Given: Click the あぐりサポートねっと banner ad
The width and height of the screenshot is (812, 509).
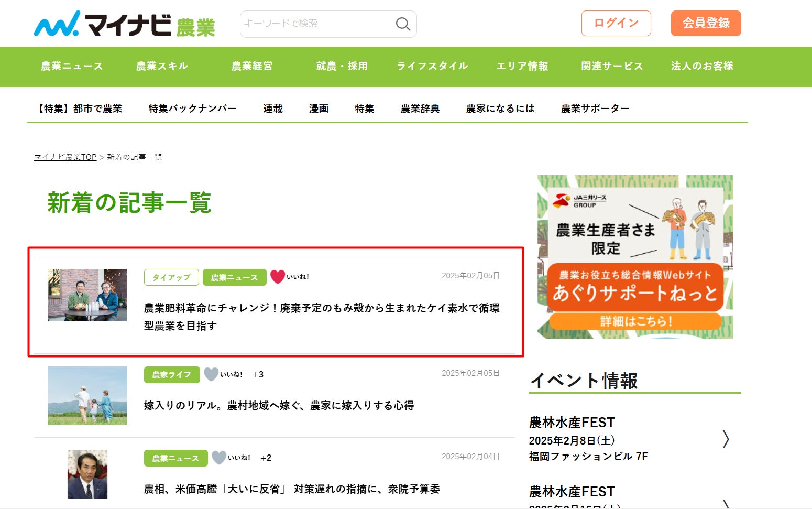Looking at the screenshot, I should click(635, 257).
